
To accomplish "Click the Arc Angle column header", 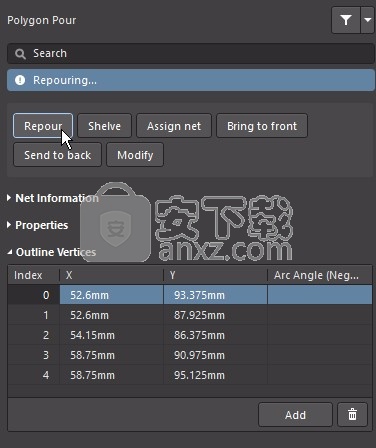I will click(320, 275).
